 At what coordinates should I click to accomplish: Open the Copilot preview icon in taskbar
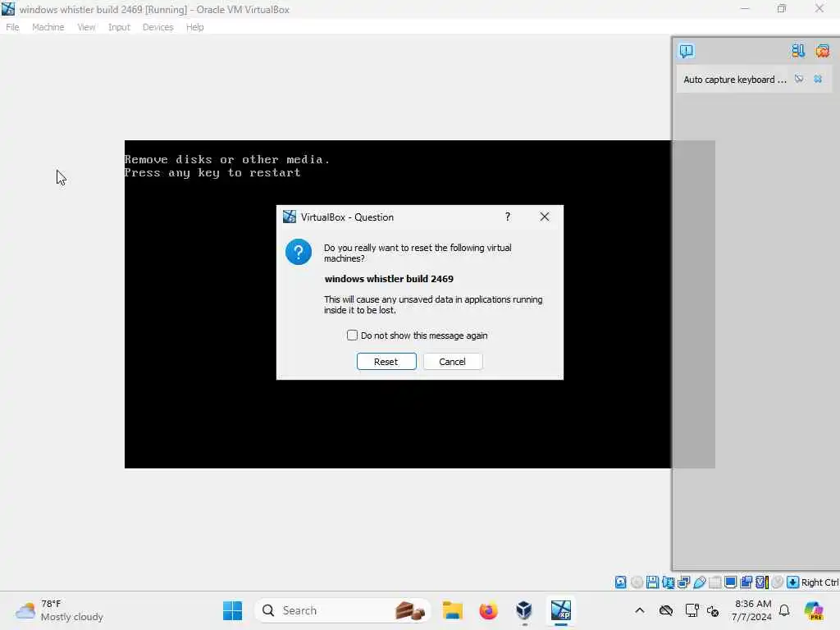tap(814, 610)
